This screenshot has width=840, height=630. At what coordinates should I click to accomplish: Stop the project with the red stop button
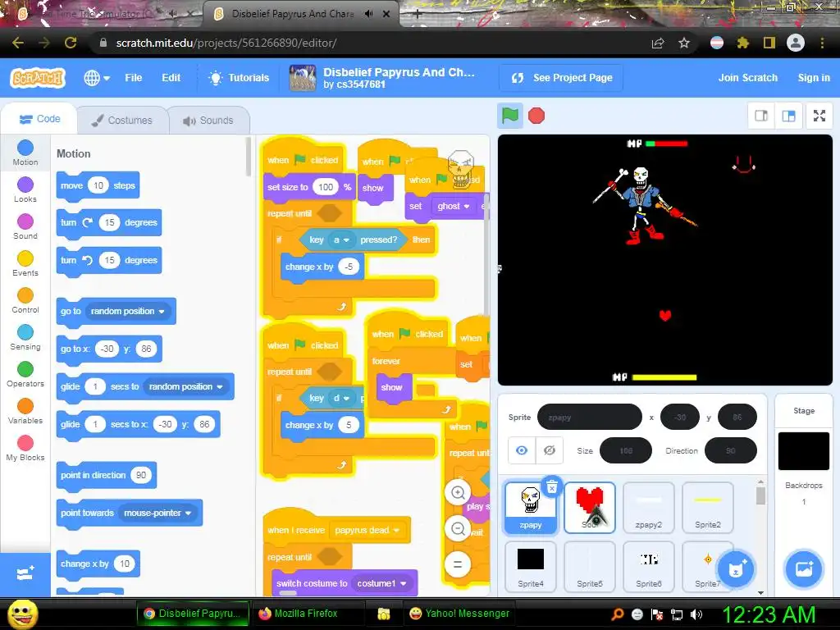[536, 115]
